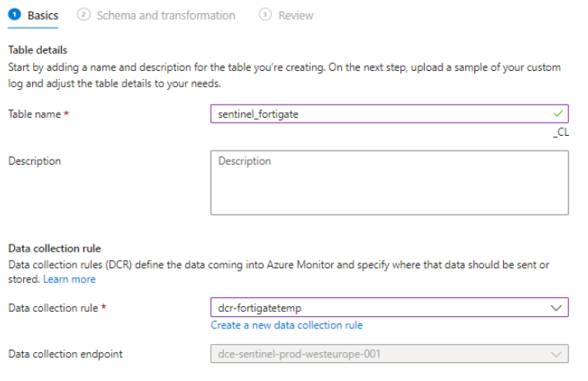
Task: Click the sentinel_fortigate Table name field
Action: coord(379,114)
